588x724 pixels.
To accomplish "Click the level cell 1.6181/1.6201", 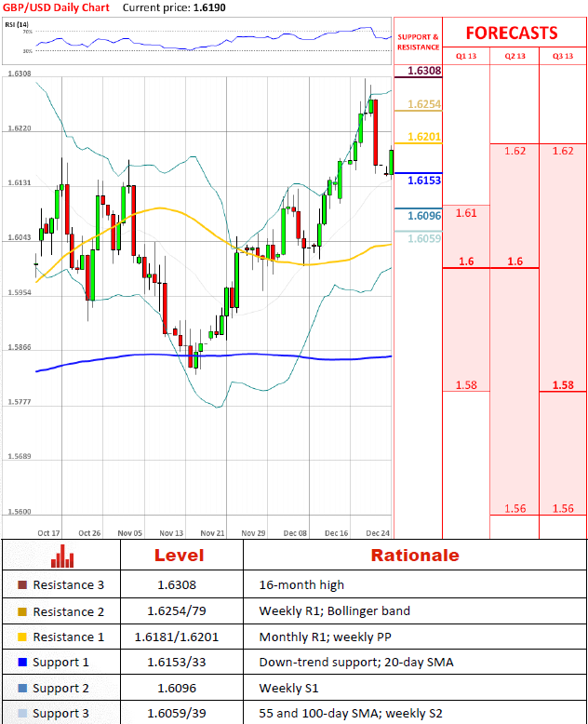I will click(177, 637).
